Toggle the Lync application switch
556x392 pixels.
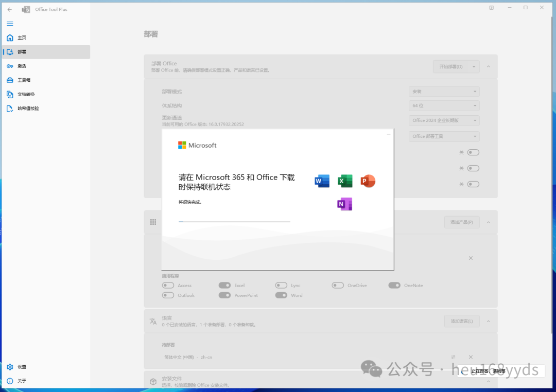tap(281, 286)
